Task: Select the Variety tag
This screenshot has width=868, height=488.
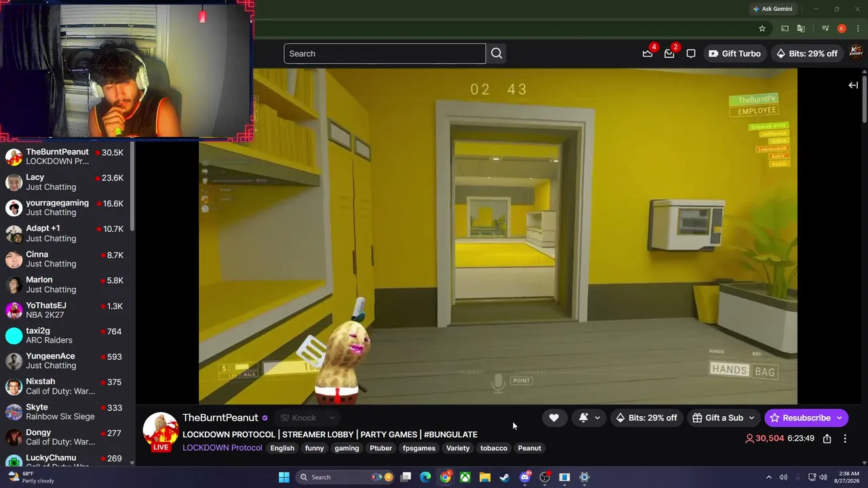Action: point(458,448)
